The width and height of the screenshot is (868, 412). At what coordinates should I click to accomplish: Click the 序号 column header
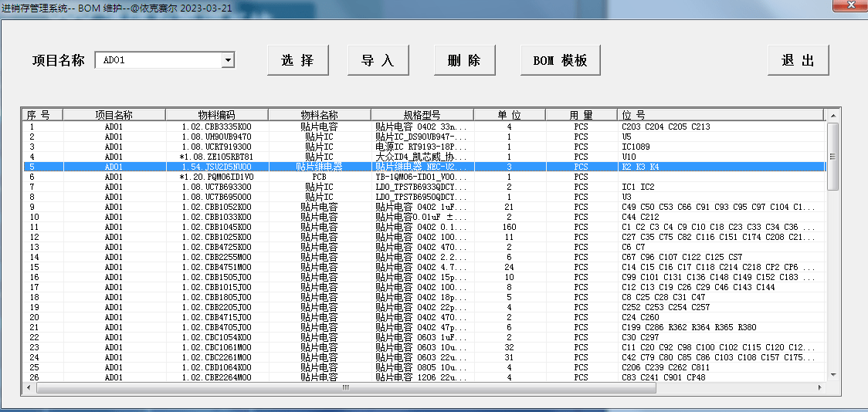tap(42, 115)
